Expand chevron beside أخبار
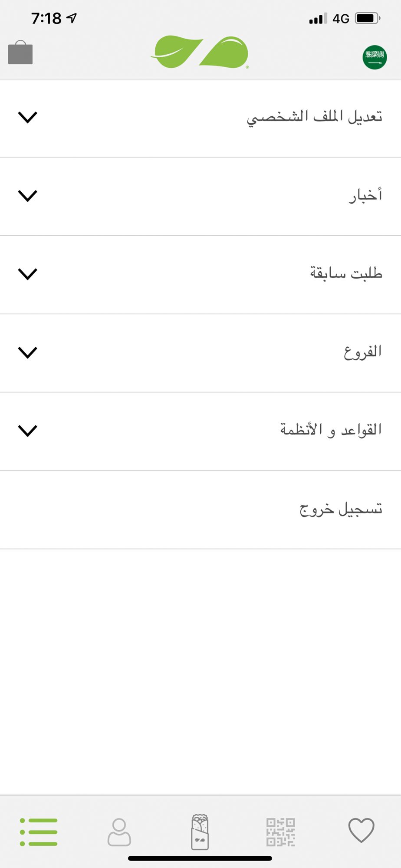Screen dimensions: 401x868 coord(27,196)
